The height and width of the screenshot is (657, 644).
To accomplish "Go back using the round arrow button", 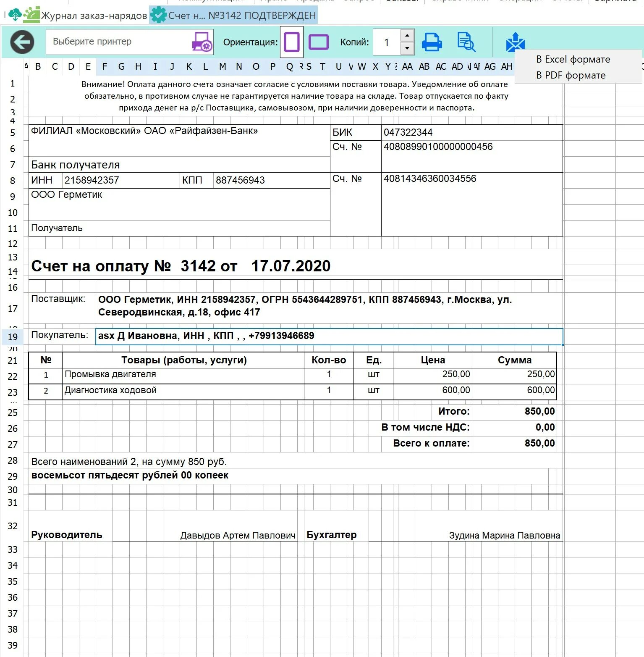I will pos(22,42).
